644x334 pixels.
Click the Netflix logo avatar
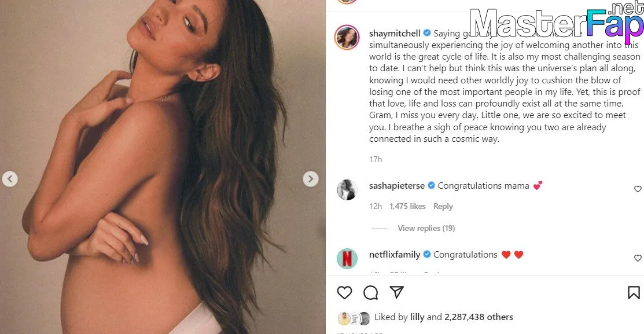pyautogui.click(x=347, y=258)
